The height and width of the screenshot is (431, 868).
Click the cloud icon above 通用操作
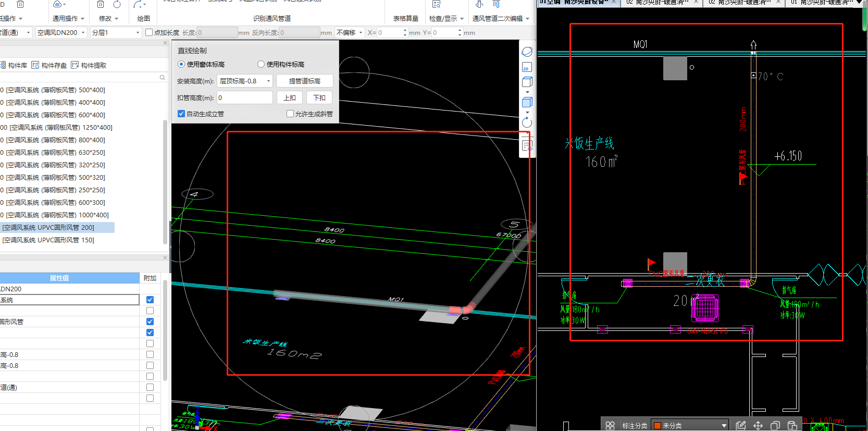58,4
